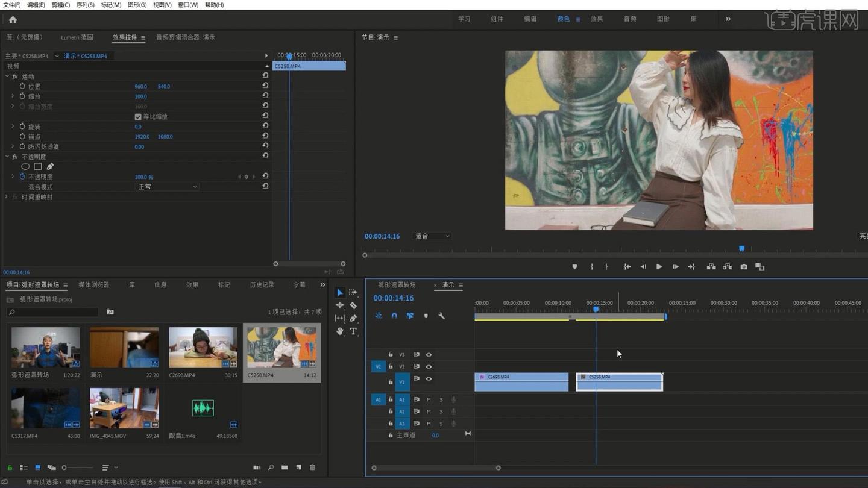Select the Selection tool arrow
The image size is (868, 488).
click(340, 293)
